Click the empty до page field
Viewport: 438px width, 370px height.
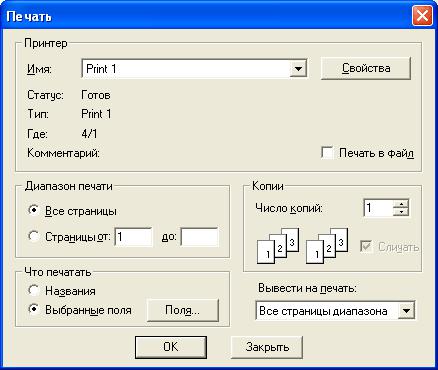199,237
